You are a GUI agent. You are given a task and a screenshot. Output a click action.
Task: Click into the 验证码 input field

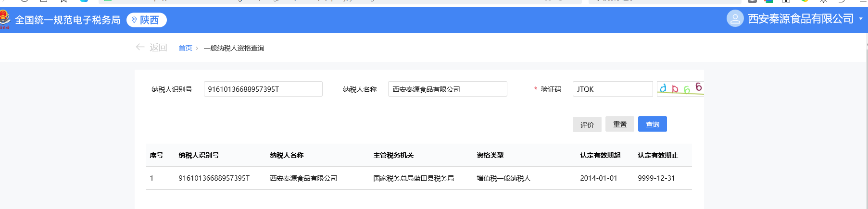[612, 89]
